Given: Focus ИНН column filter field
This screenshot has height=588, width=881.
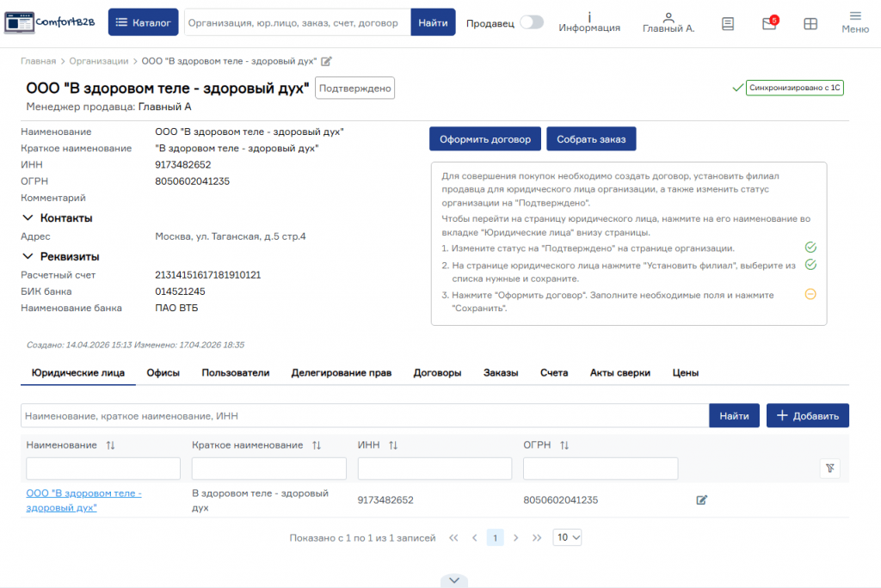Looking at the screenshot, I should pos(434,469).
